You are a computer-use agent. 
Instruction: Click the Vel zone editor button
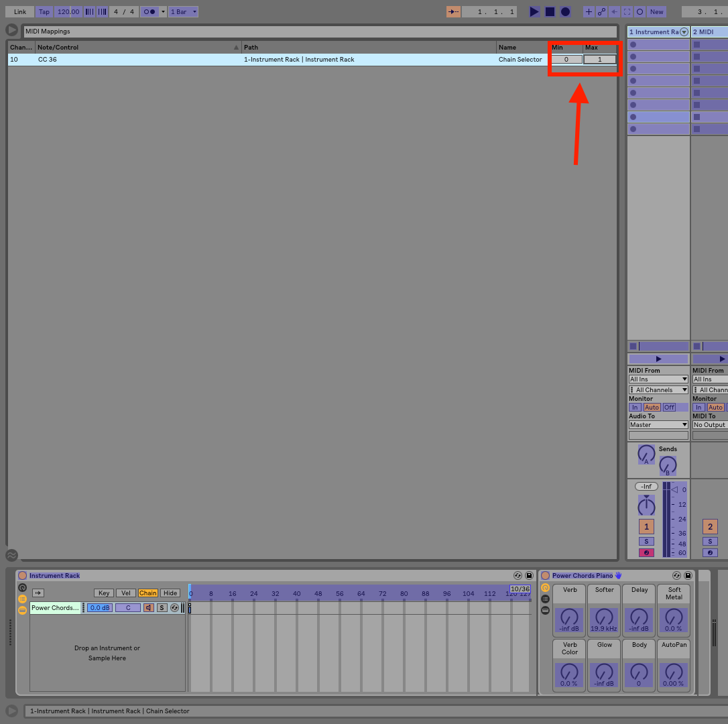(126, 593)
